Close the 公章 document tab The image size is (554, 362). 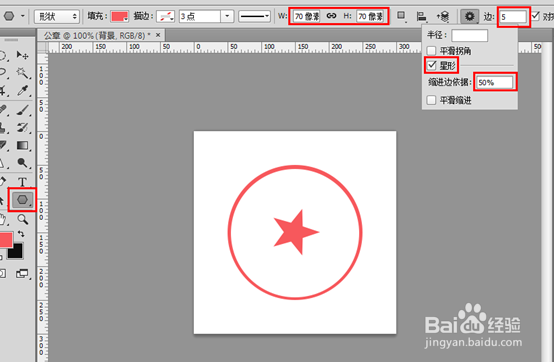click(x=158, y=35)
